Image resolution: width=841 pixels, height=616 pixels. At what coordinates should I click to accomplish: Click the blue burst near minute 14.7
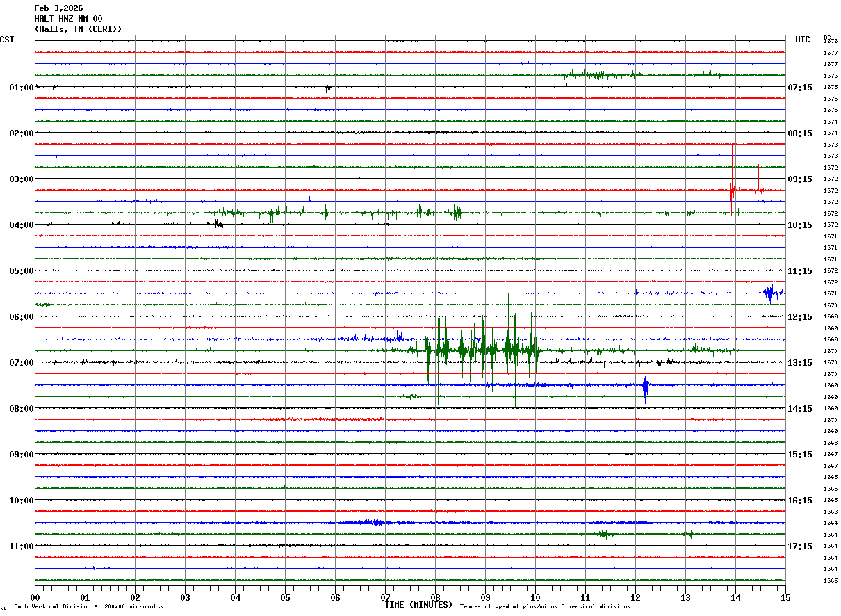tap(771, 293)
